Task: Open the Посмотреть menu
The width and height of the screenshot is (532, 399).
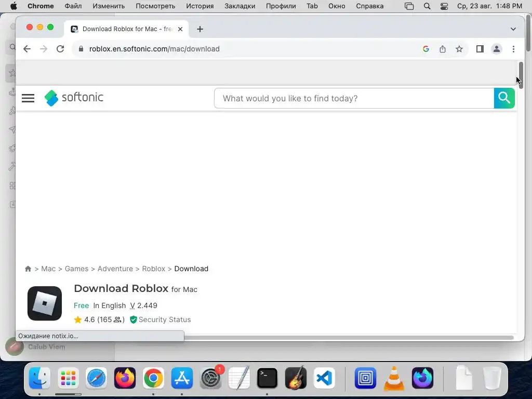Action: point(155,6)
